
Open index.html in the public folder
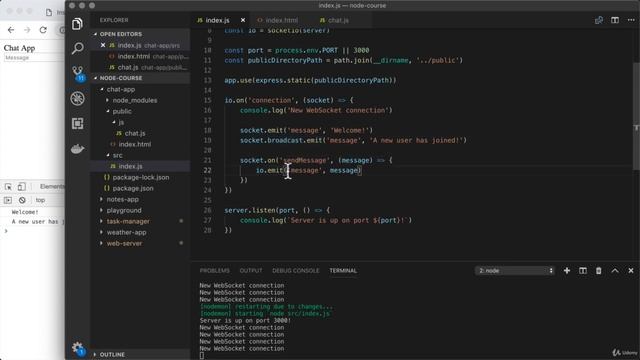pos(135,144)
